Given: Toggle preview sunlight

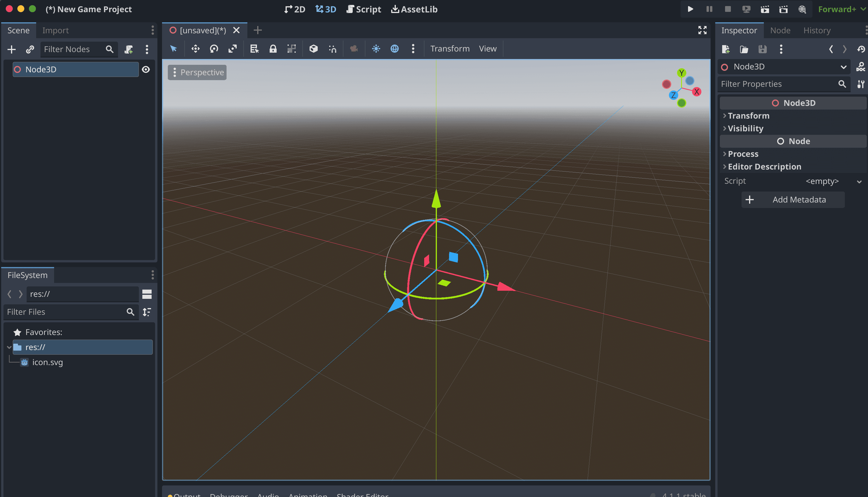Looking at the screenshot, I should (x=376, y=49).
